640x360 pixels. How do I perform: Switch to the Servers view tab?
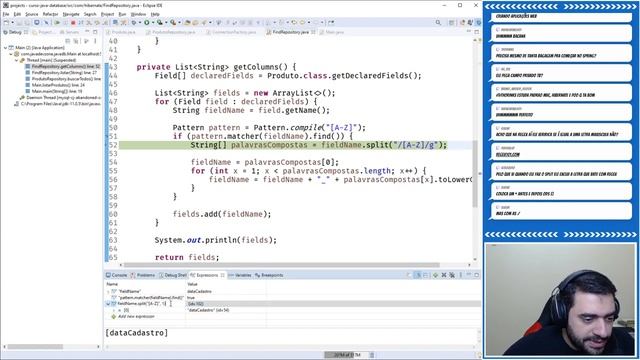69,32
